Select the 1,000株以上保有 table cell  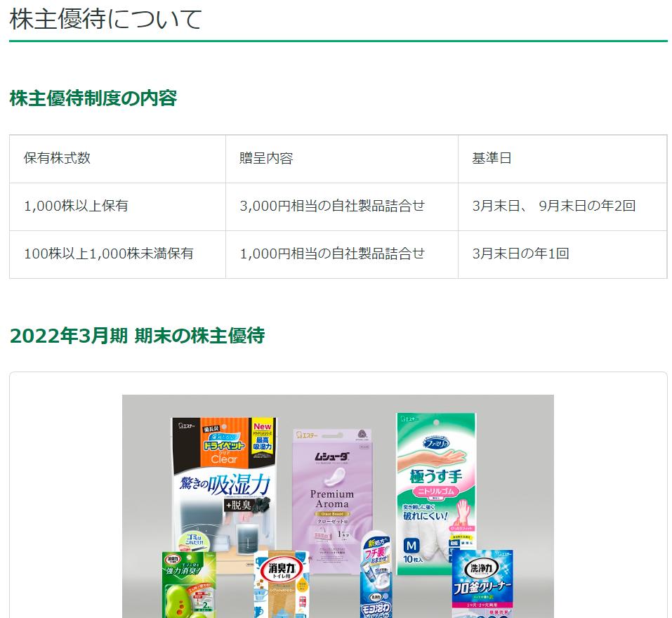[x=76, y=206]
